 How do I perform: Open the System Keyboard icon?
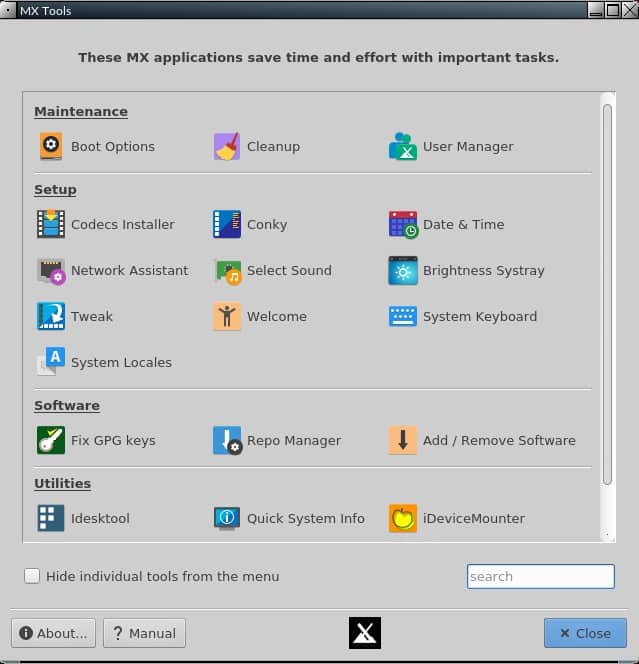403,316
